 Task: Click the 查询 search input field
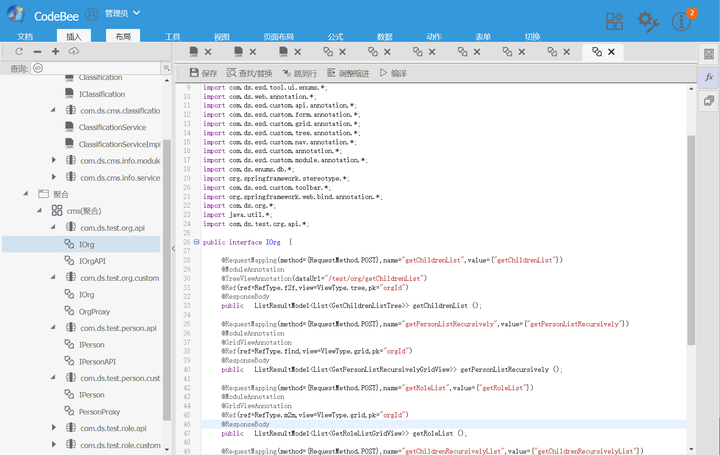click(95, 68)
